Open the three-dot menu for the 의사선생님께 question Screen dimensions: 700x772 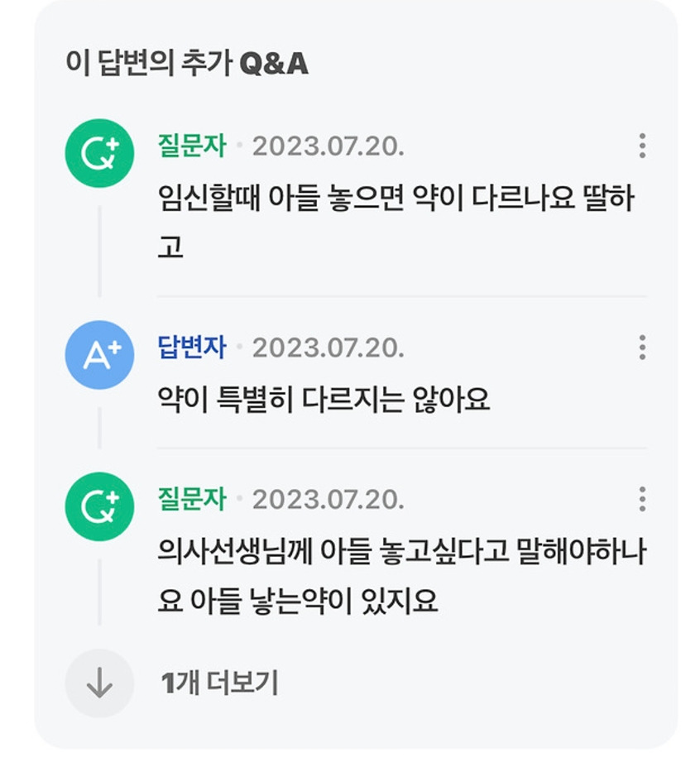point(642,499)
